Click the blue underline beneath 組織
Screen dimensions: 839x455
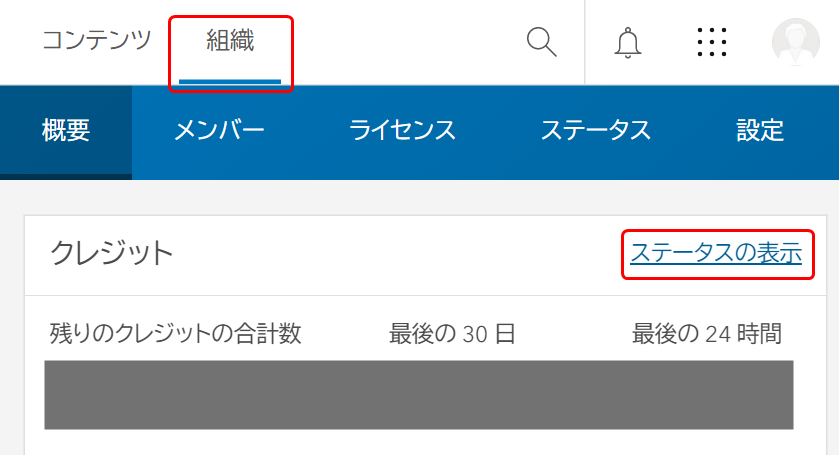click(230, 81)
